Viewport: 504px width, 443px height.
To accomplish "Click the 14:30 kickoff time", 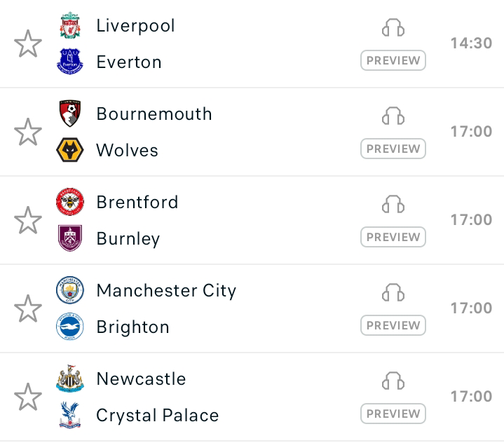I will coord(471,43).
